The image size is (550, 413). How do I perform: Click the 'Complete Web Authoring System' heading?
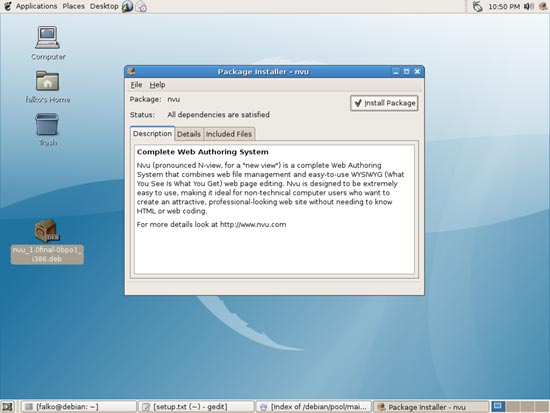click(203, 152)
